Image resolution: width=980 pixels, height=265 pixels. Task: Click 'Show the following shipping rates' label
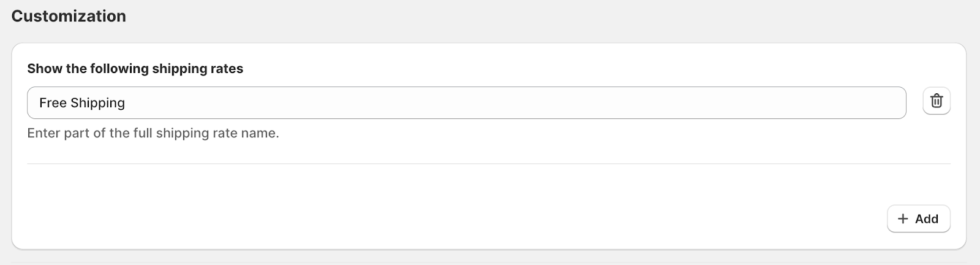pyautogui.click(x=135, y=69)
